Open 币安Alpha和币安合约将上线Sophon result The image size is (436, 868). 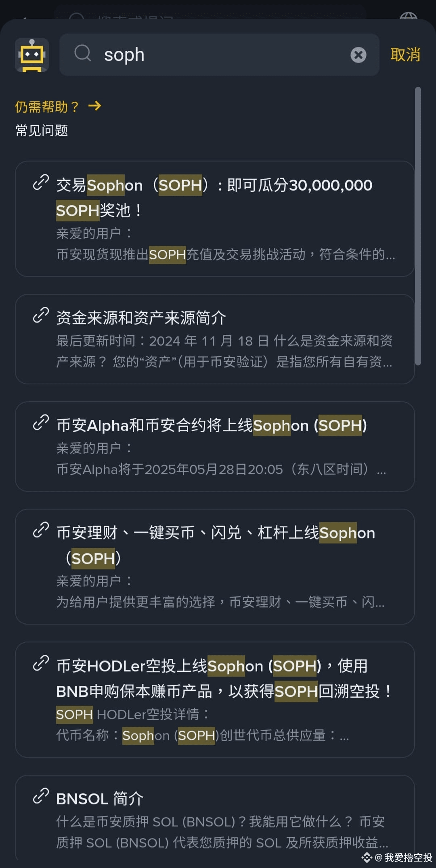pos(215,447)
